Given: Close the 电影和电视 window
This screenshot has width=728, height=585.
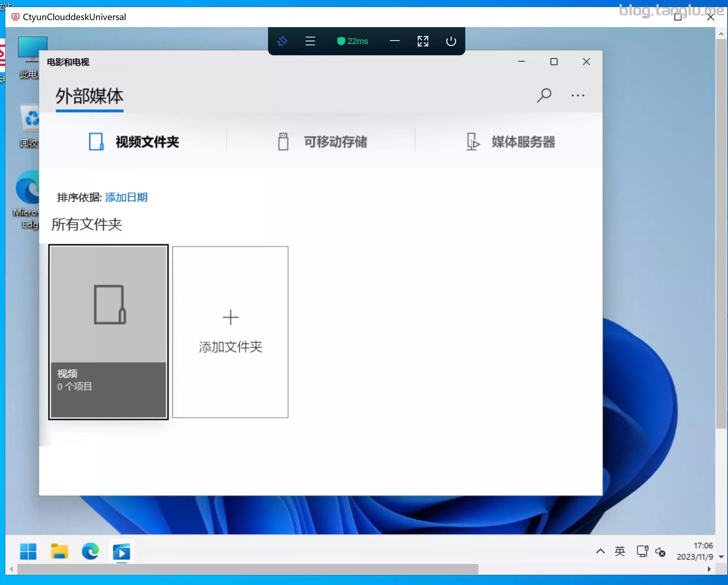Looking at the screenshot, I should coord(586,62).
